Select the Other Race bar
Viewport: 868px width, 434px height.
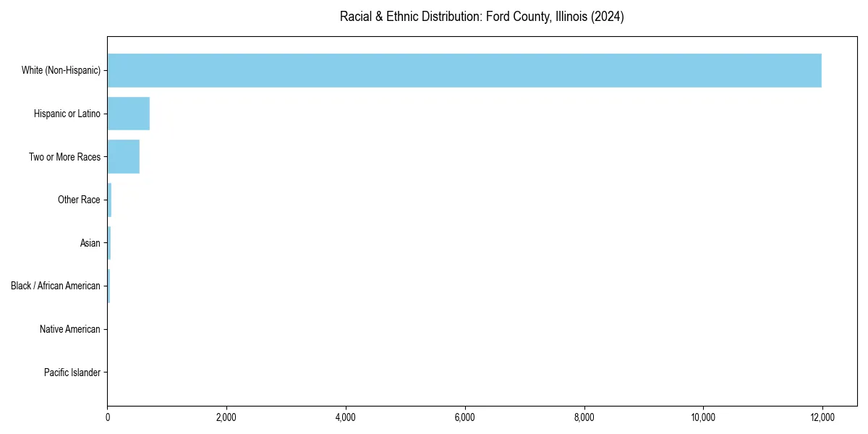[109, 200]
